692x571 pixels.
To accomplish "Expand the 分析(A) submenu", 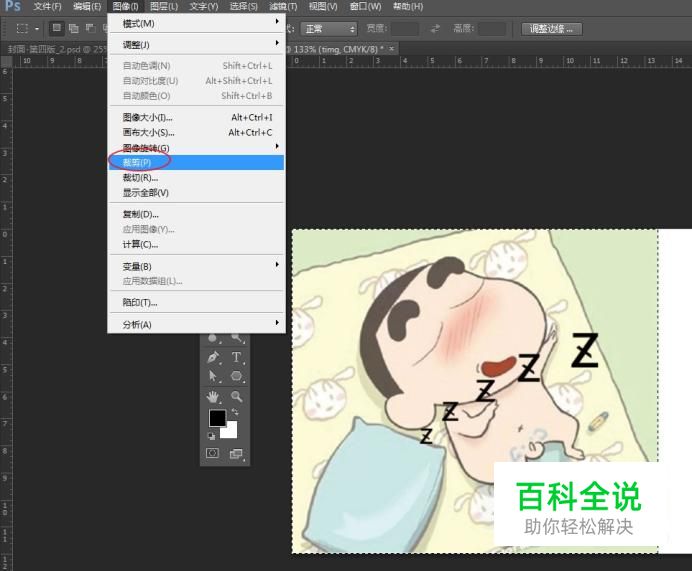I will pos(196,324).
